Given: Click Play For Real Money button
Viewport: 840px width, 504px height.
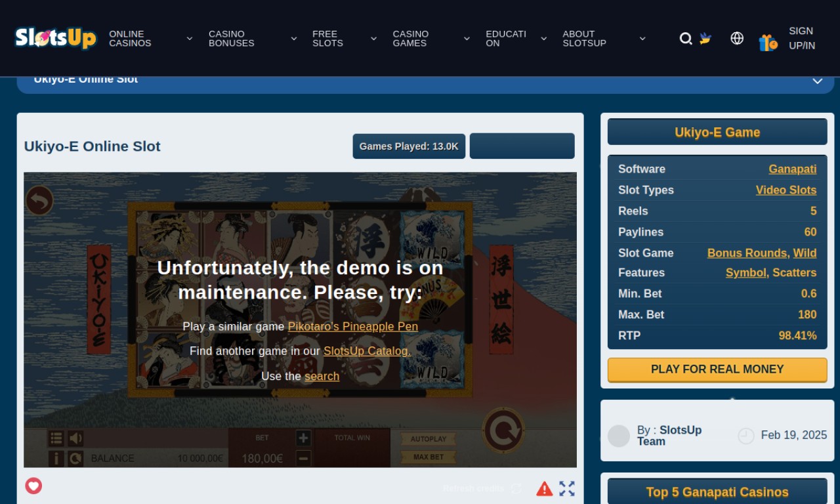Looking at the screenshot, I should (717, 369).
